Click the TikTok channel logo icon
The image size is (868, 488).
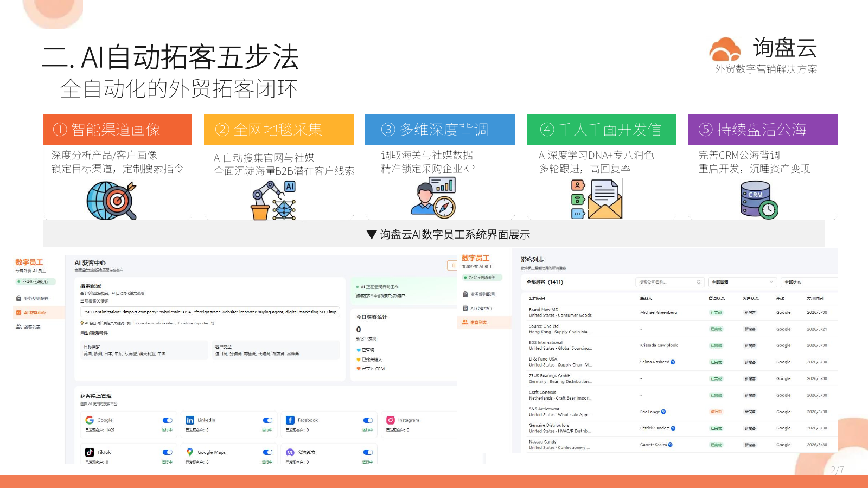tap(90, 452)
